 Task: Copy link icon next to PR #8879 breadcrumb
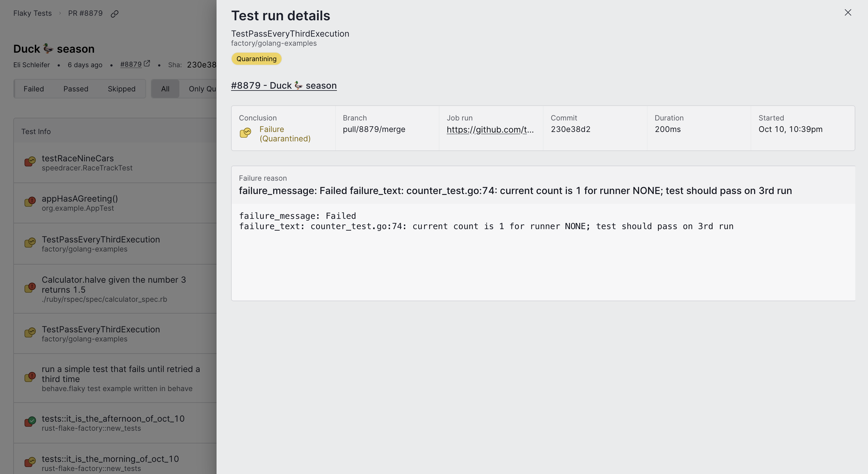pyautogui.click(x=115, y=14)
